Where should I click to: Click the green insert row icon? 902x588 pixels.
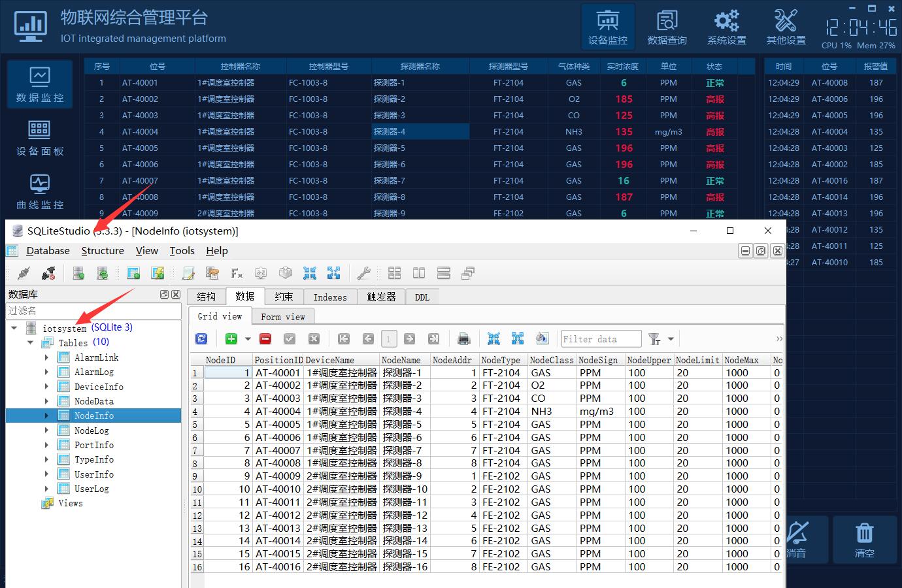point(231,338)
